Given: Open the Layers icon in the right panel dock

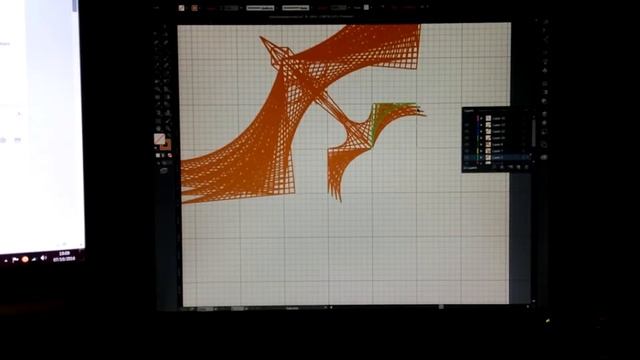Looking at the screenshot, I should 544,157.
